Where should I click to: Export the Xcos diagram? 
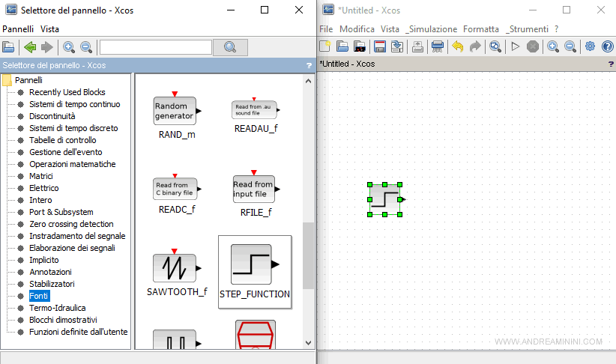tap(417, 46)
